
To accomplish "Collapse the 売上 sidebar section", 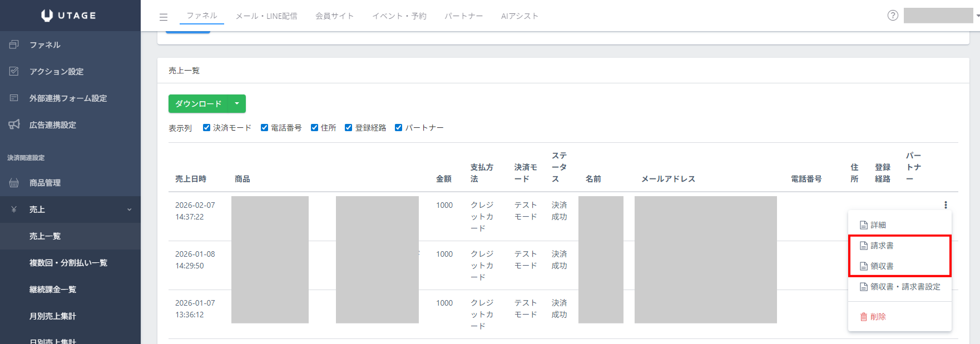I will coord(129,210).
